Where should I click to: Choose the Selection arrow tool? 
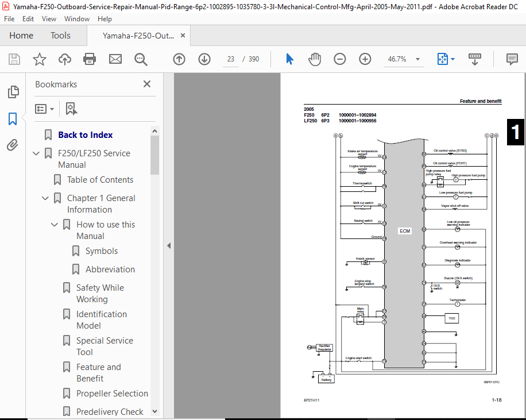pyautogui.click(x=289, y=59)
